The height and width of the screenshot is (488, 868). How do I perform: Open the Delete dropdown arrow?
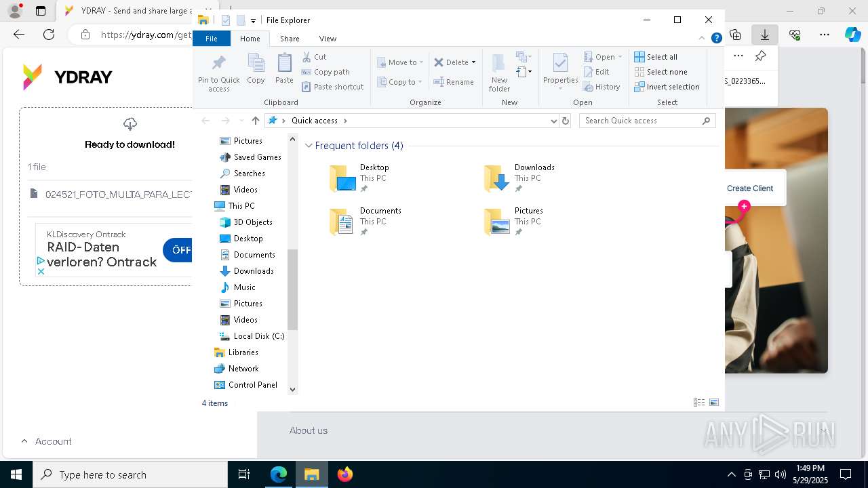pyautogui.click(x=473, y=62)
